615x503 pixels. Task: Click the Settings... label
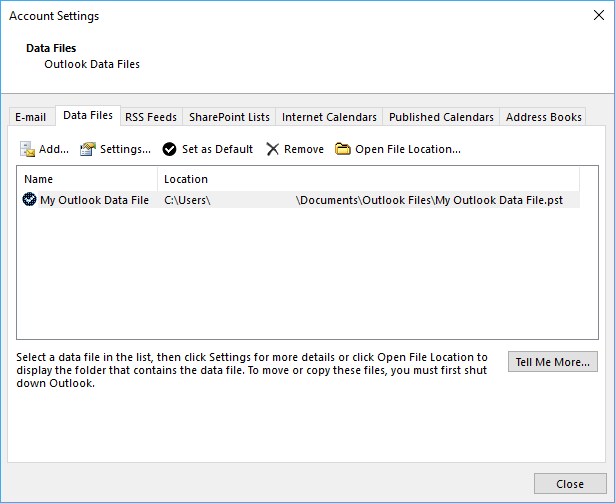(x=125, y=149)
